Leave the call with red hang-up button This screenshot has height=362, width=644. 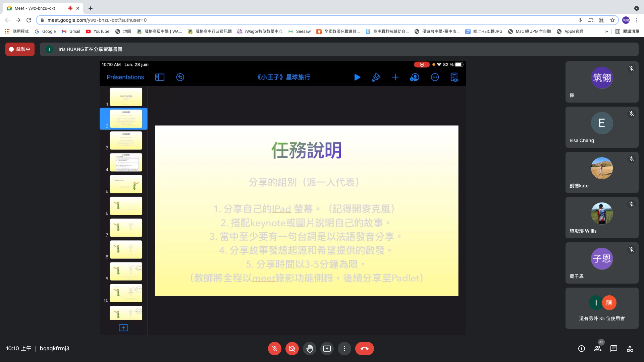(364, 349)
